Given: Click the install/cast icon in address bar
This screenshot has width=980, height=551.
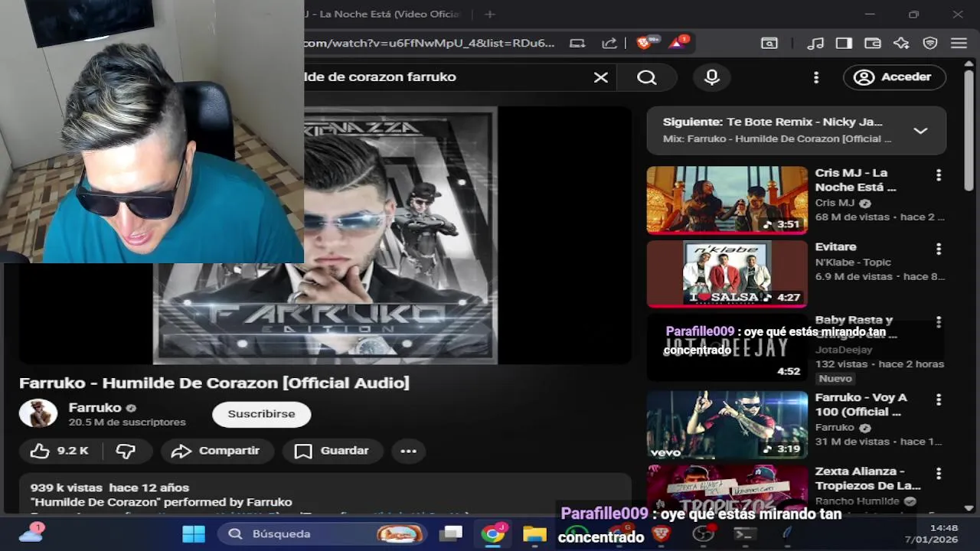Looking at the screenshot, I should click(x=577, y=44).
